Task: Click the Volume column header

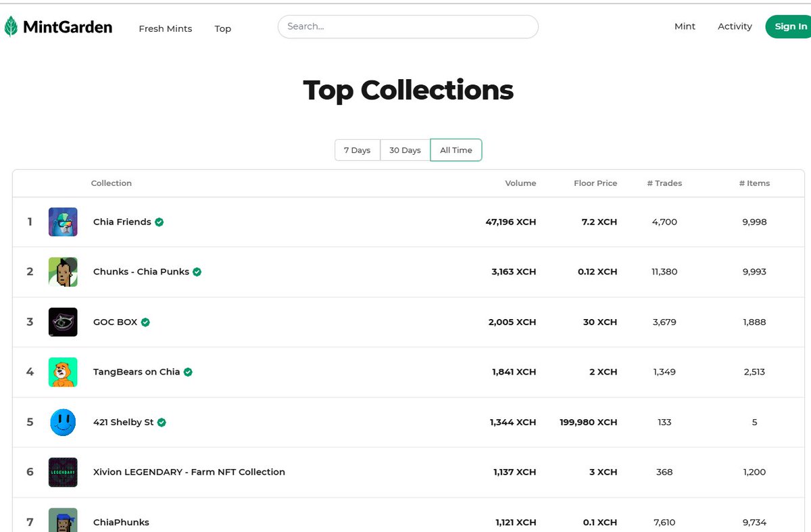Action: tap(520, 183)
